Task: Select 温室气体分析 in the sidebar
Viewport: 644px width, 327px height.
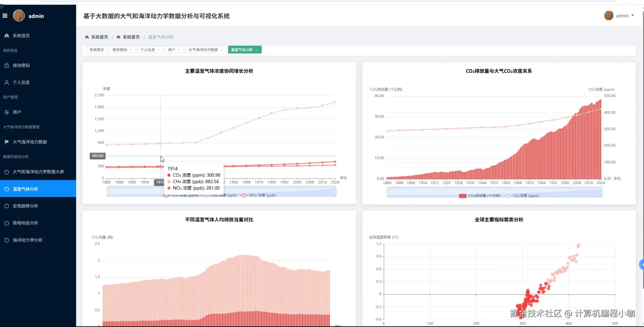Action: point(38,189)
